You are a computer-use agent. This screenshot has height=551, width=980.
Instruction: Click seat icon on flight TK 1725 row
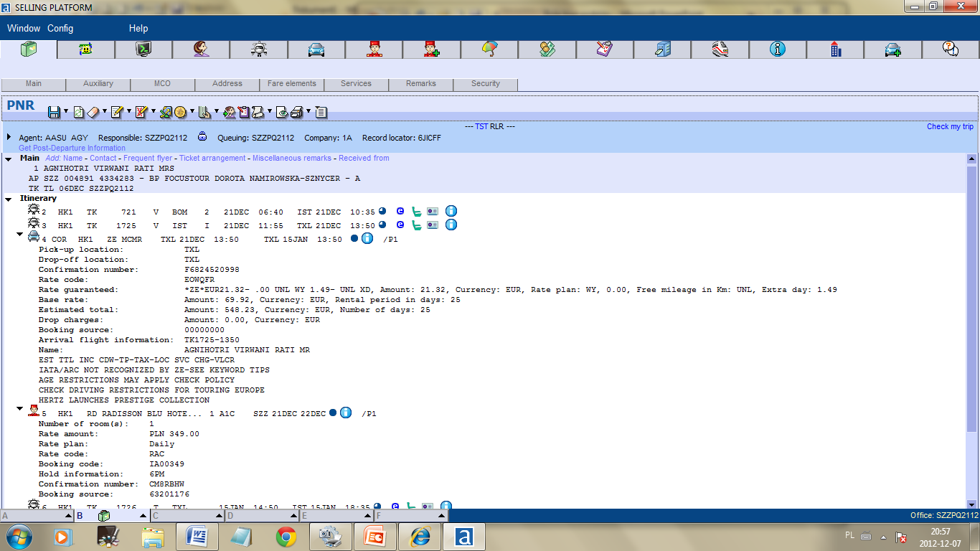(x=416, y=225)
